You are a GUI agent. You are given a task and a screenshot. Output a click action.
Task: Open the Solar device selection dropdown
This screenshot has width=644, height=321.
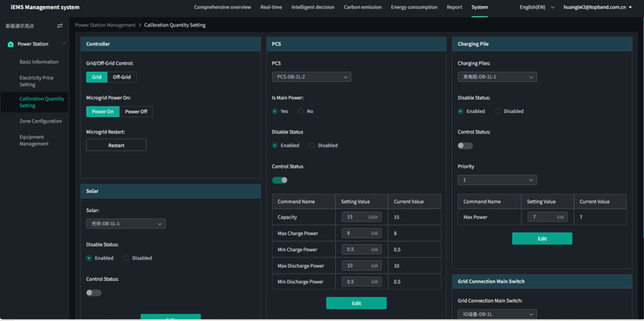coord(125,224)
